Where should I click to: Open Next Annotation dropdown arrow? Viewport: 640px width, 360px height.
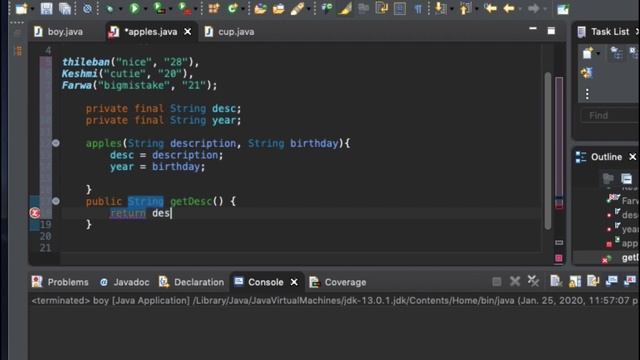tap(451, 9)
